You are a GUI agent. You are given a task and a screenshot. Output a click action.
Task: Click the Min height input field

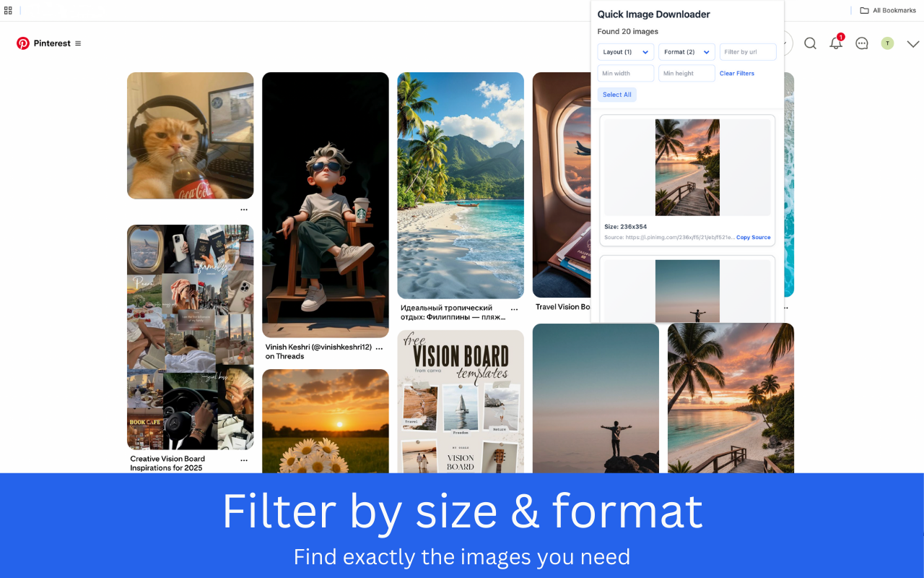tap(687, 73)
